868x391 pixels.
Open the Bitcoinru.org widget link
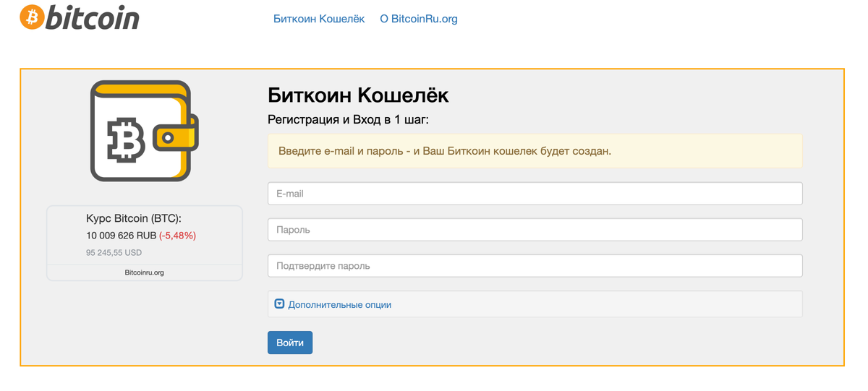145,272
